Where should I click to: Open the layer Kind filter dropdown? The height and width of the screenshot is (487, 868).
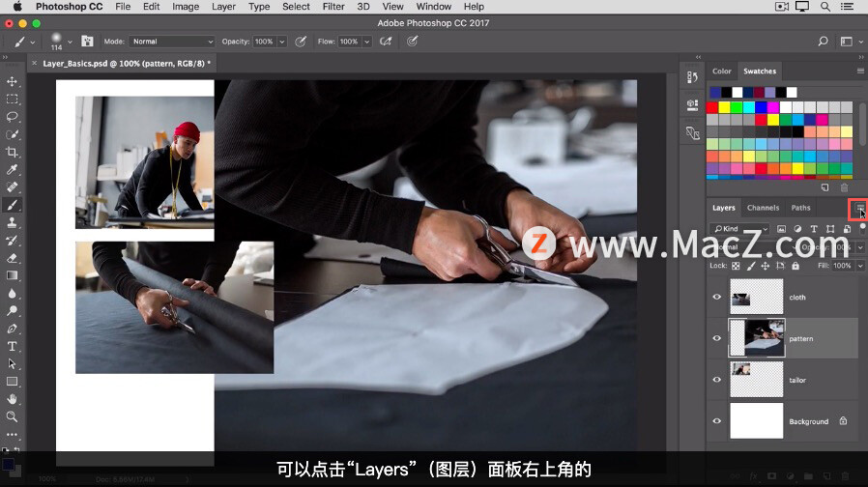(x=739, y=229)
